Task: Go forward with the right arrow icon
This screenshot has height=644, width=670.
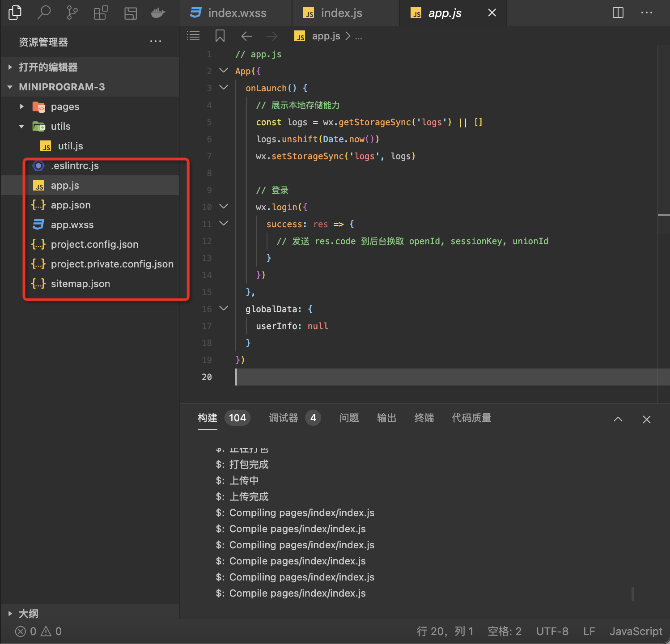Action: coord(272,36)
